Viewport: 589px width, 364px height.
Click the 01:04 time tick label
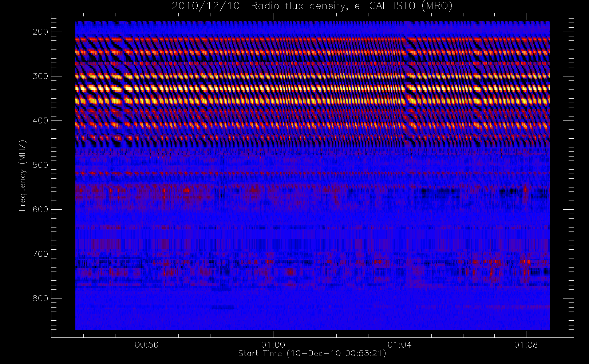point(400,345)
